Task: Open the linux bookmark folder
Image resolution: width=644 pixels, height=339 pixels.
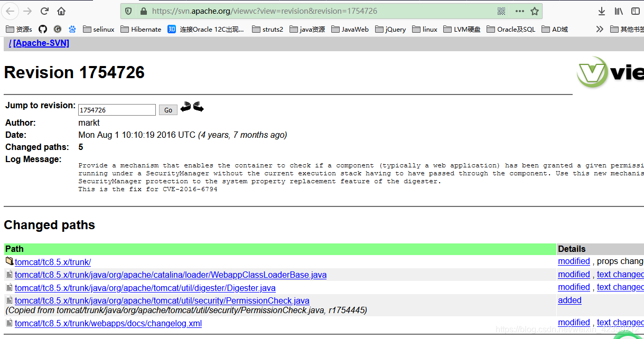Action: pyautogui.click(x=425, y=29)
